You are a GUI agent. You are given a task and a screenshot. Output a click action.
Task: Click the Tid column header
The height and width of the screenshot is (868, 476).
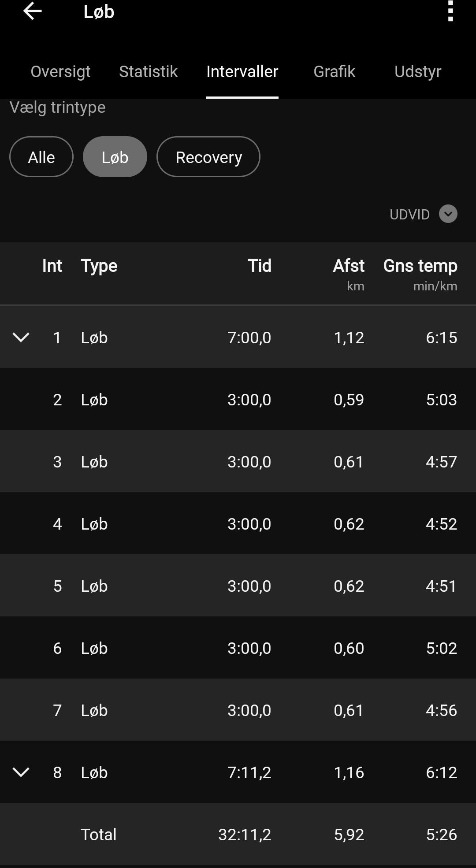[x=259, y=266]
